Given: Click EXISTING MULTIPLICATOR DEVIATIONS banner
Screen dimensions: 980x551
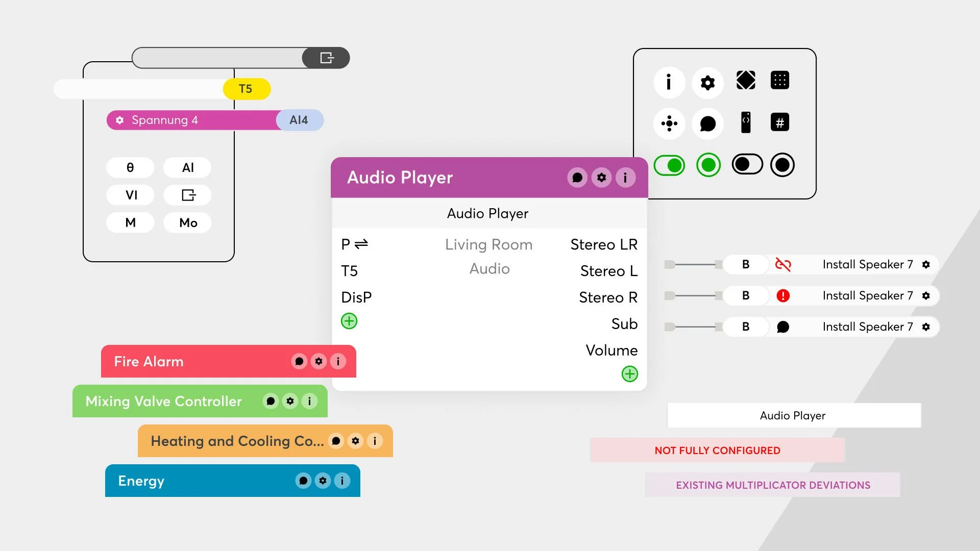Looking at the screenshot, I should click(x=773, y=485).
